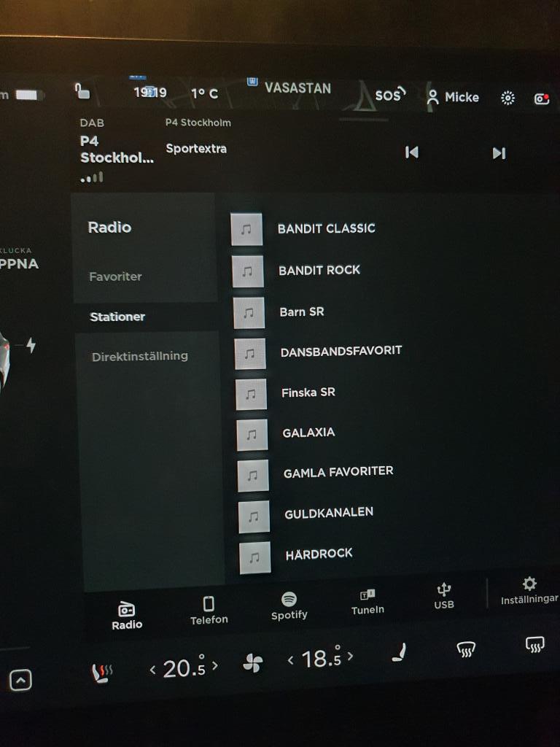The height and width of the screenshot is (747, 560).
Task: Choose the GULDKANALEN station
Action: click(x=329, y=513)
